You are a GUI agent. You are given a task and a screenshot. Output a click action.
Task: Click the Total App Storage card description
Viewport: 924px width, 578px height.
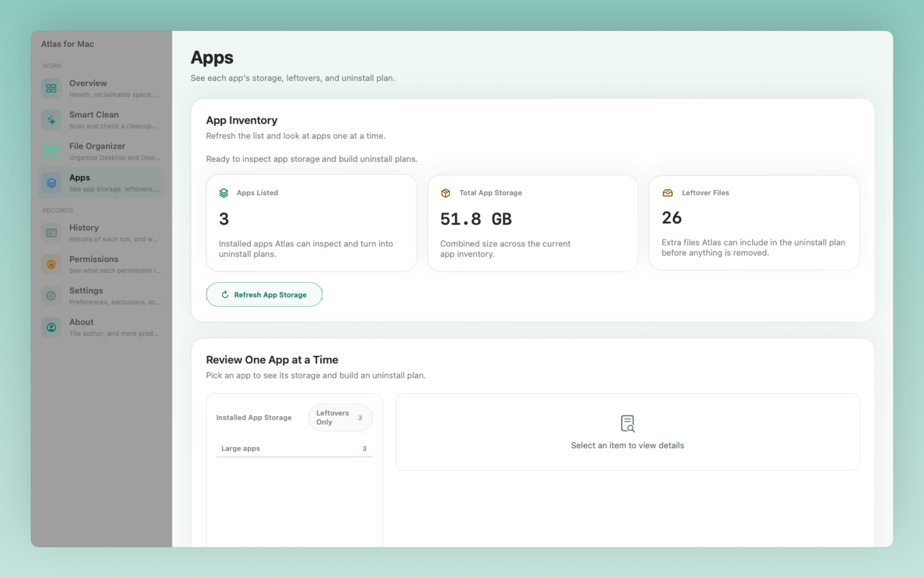point(505,249)
